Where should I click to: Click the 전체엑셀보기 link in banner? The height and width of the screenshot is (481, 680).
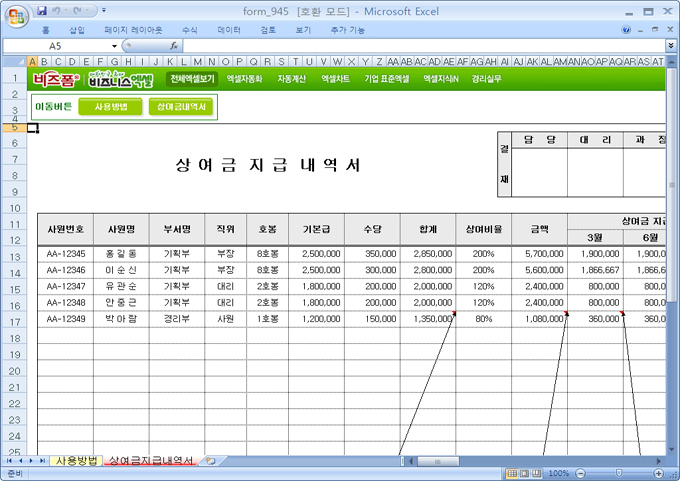[192, 78]
